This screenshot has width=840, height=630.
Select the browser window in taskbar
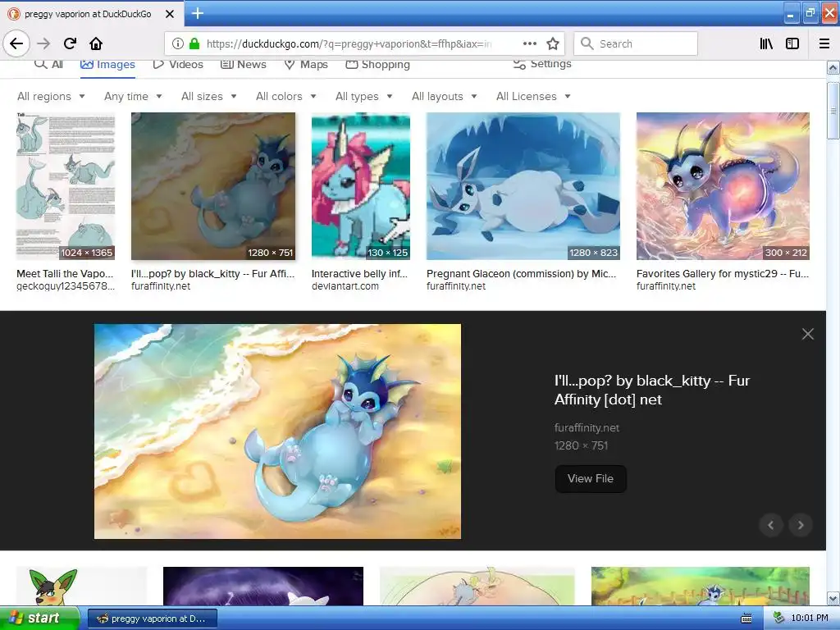click(x=152, y=619)
